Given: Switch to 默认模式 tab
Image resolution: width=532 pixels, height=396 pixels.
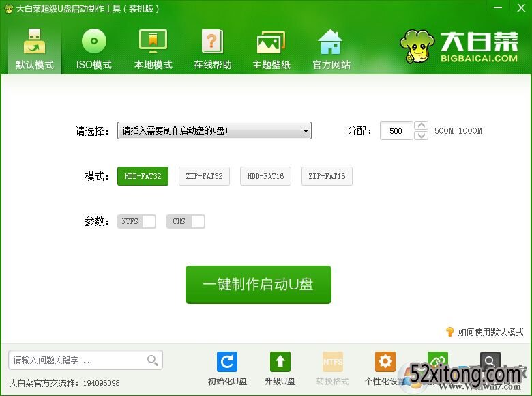Looking at the screenshot, I should [35, 49].
